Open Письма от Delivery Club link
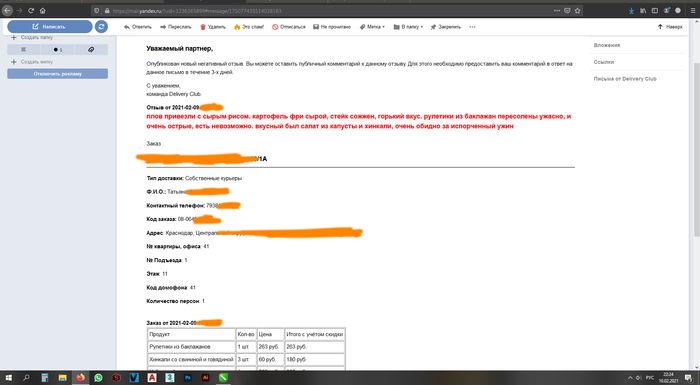This screenshot has height=385, width=700. point(625,79)
